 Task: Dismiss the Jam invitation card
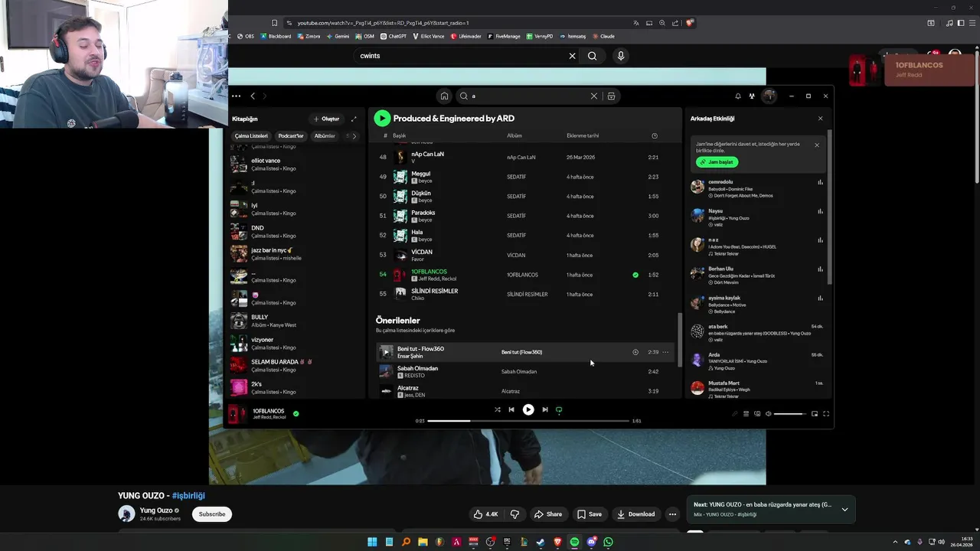816,145
